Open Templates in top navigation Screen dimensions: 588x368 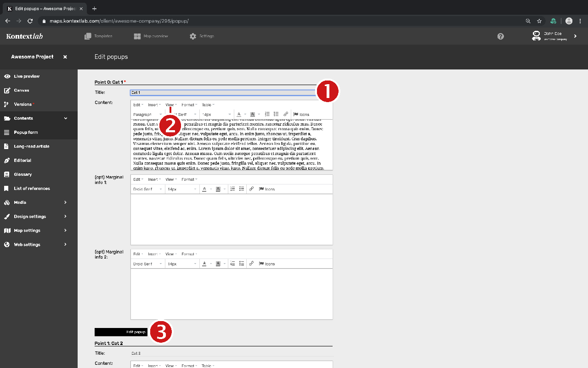pyautogui.click(x=99, y=36)
